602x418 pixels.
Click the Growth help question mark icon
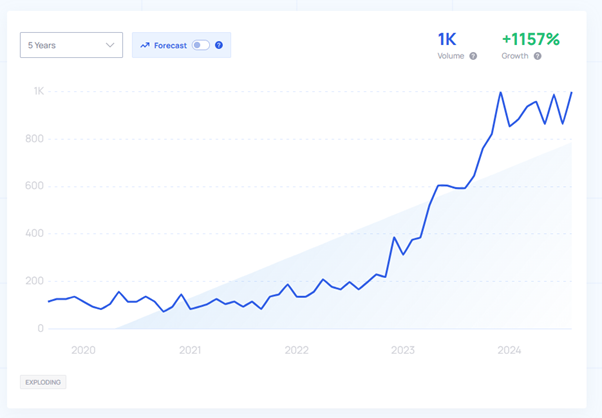click(x=538, y=56)
